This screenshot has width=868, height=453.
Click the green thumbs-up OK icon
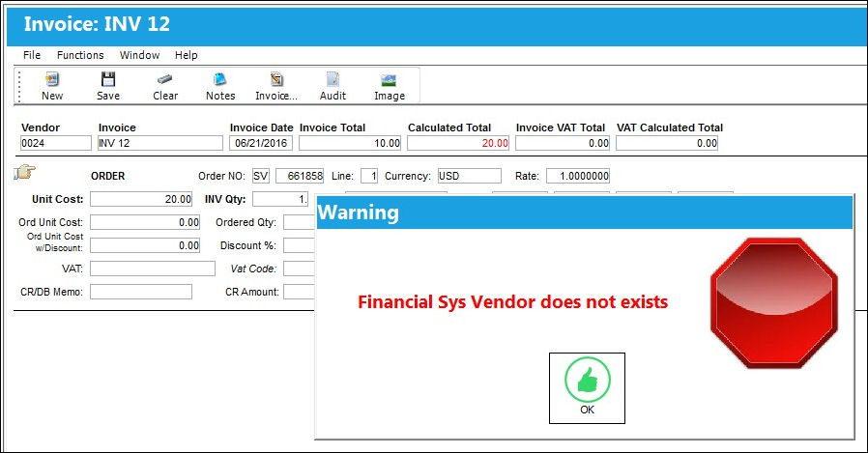(588, 380)
